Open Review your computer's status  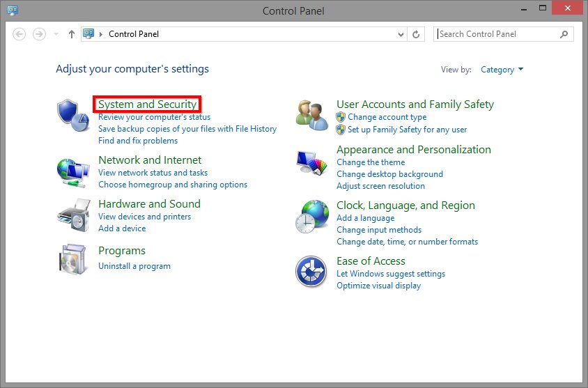154,117
